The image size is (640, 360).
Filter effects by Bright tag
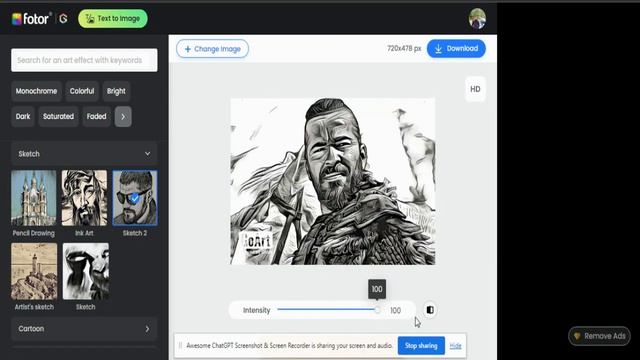tap(116, 91)
